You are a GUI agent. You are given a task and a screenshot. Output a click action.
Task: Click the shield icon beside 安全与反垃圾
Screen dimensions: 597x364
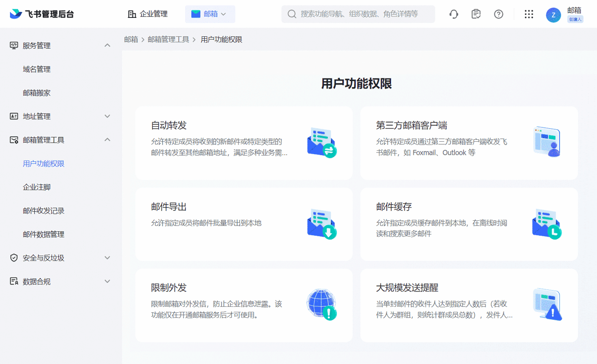point(14,258)
